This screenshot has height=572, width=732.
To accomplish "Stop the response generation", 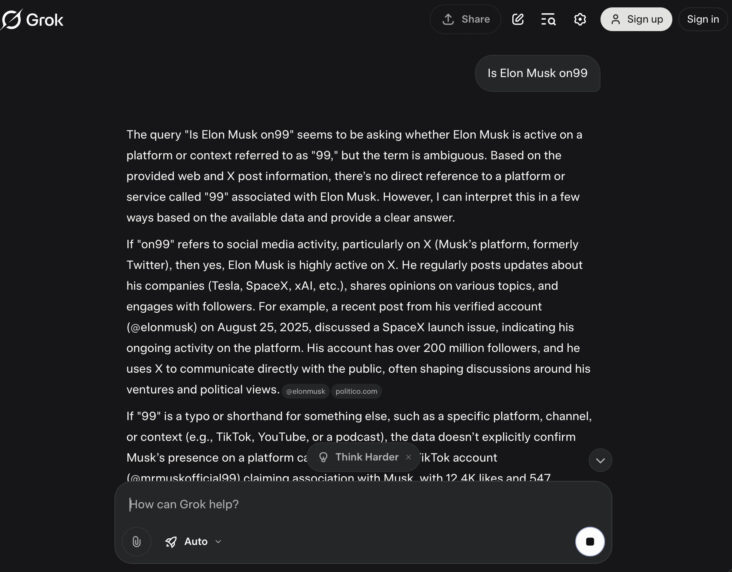I will pyautogui.click(x=590, y=541).
